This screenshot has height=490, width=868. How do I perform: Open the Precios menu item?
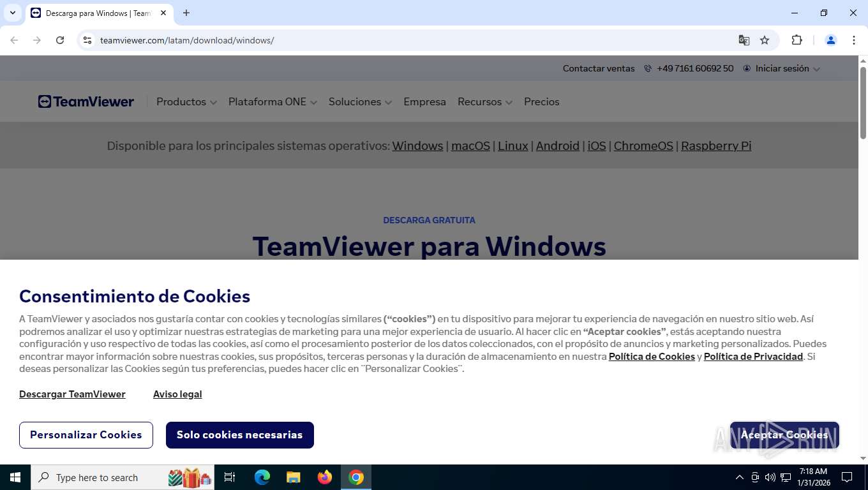click(542, 101)
